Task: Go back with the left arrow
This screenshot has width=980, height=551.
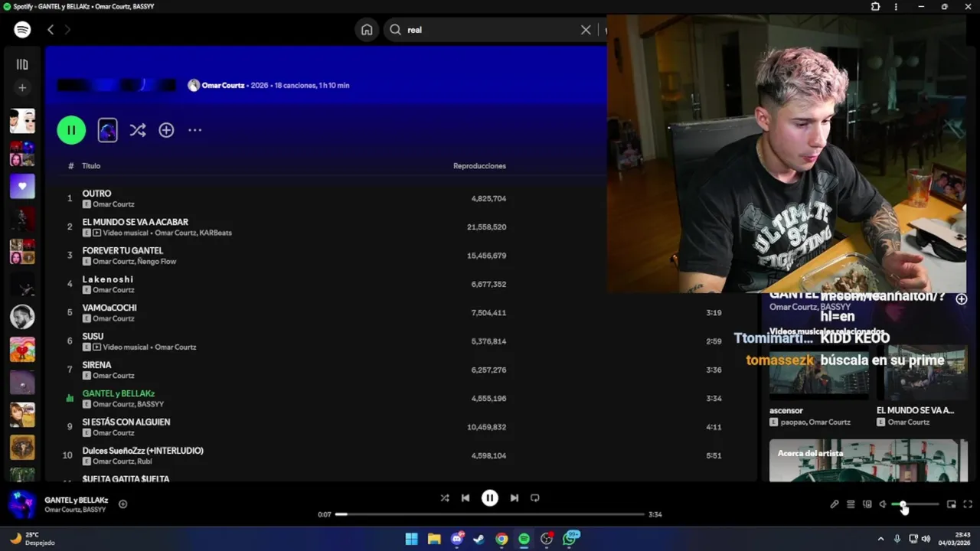Action: 51,30
